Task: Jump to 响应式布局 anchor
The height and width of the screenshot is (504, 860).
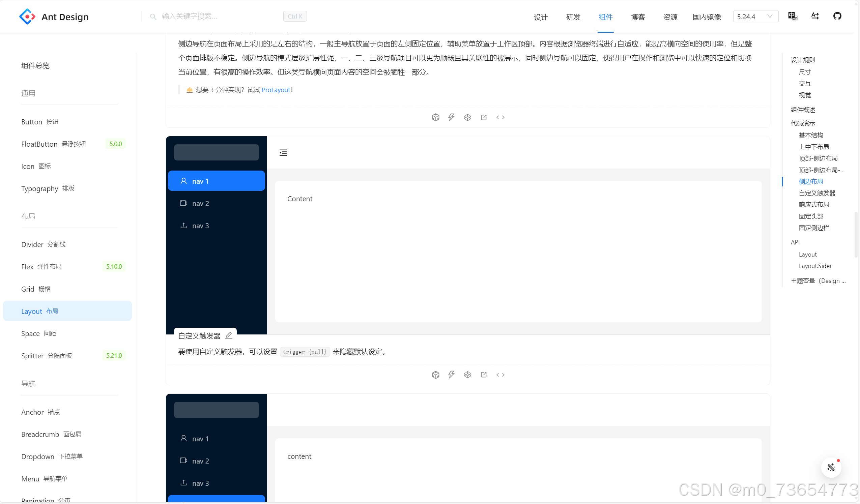Action: pyautogui.click(x=814, y=204)
